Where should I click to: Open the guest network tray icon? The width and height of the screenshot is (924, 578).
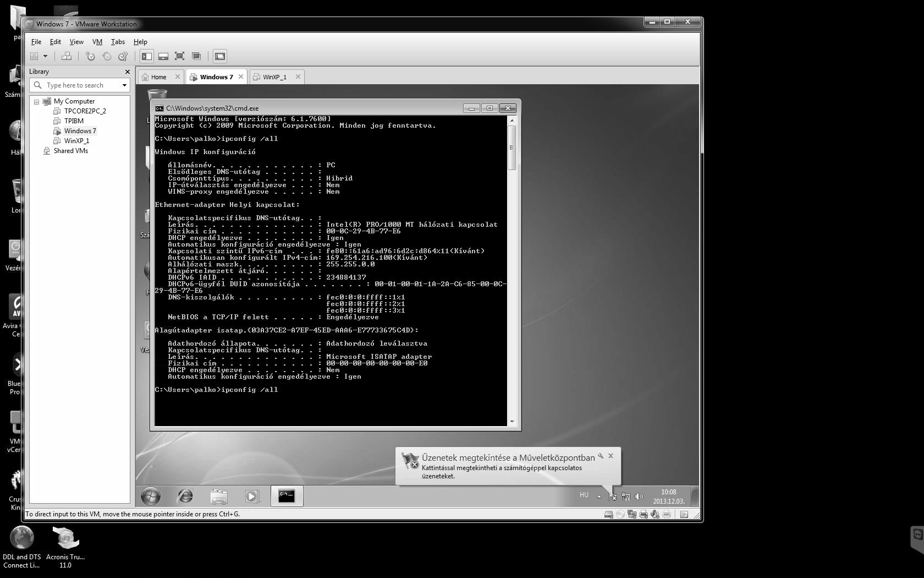pyautogui.click(x=626, y=497)
